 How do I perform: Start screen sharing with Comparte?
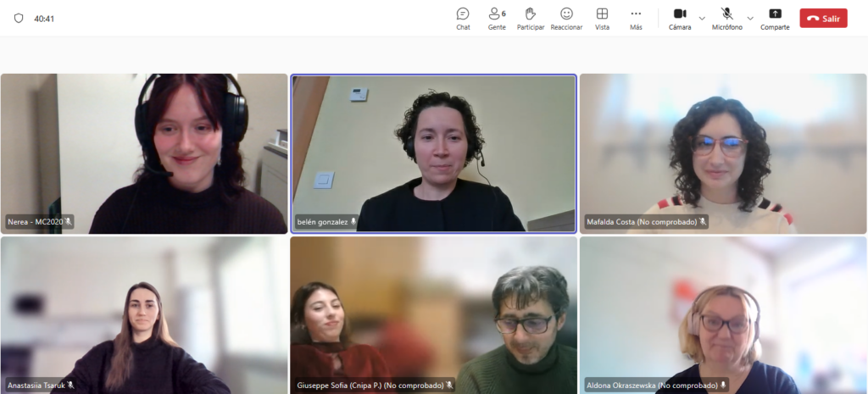click(775, 18)
